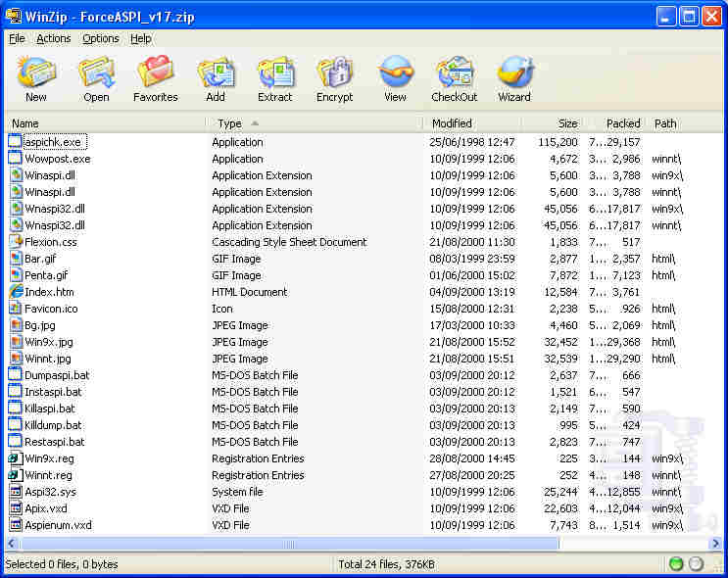
Task: Click the Aspi32.sys file icon
Action: click(16, 492)
